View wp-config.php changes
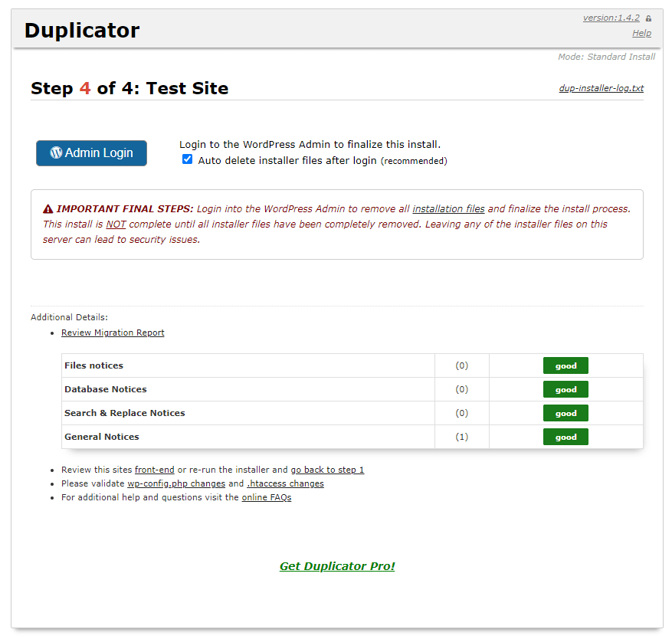Screen dimensions: 672x639 pyautogui.click(x=175, y=483)
